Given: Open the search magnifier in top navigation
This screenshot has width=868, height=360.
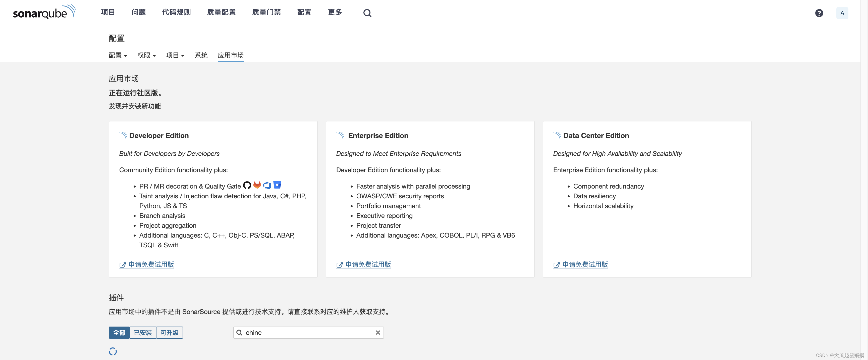Looking at the screenshot, I should [x=367, y=13].
